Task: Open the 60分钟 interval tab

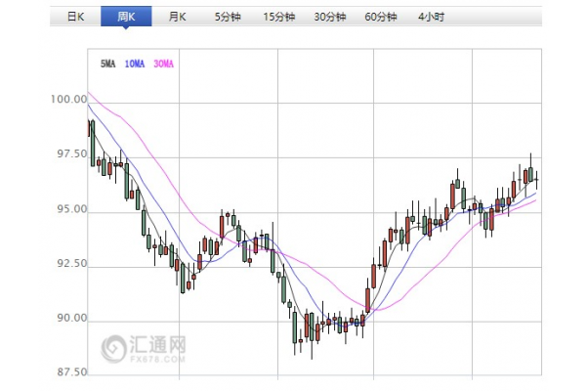Action: [x=381, y=17]
